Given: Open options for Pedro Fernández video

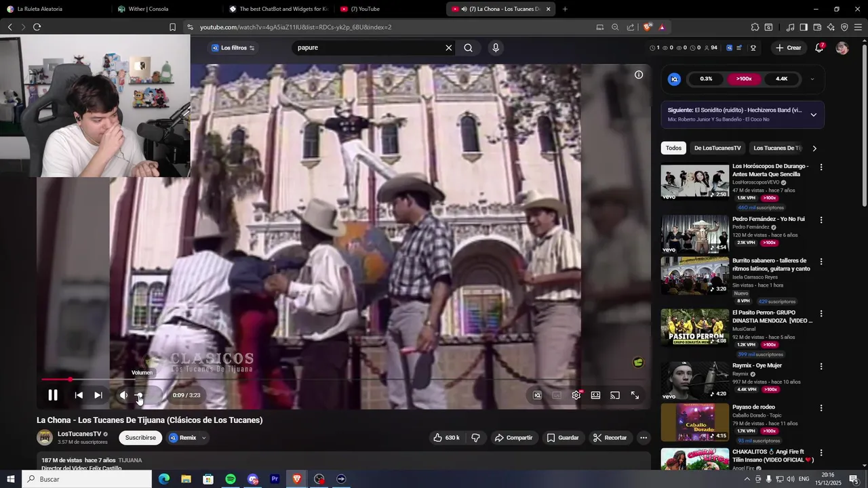Looking at the screenshot, I should (821, 220).
